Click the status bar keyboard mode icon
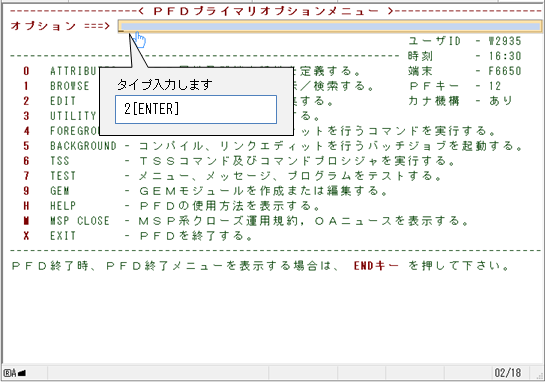The width and height of the screenshot is (546, 382). point(15,373)
